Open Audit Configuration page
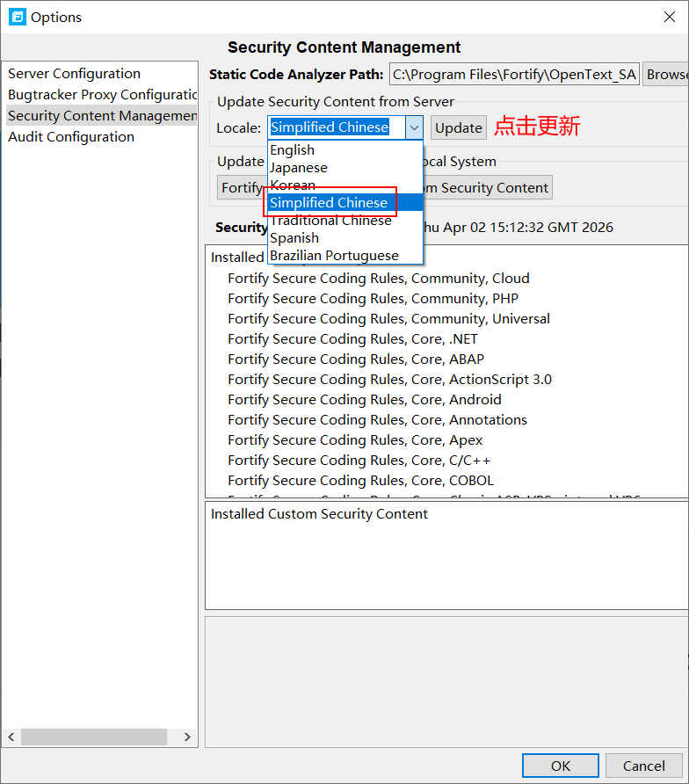 [x=71, y=136]
